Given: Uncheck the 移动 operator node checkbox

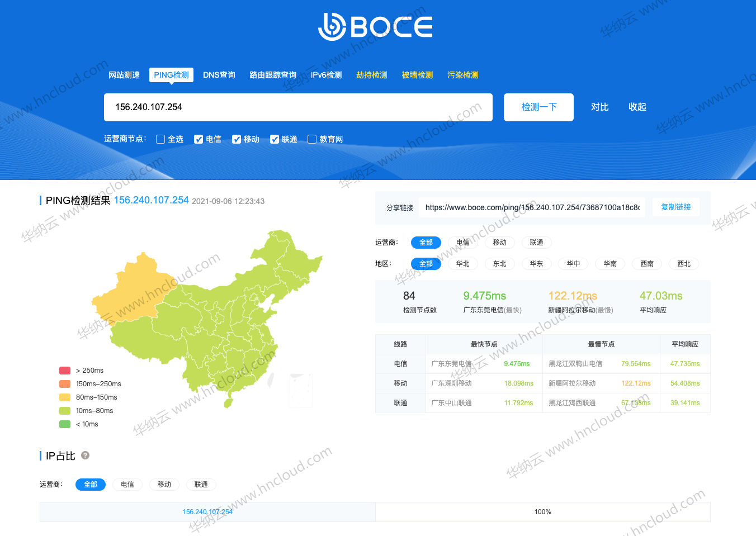Looking at the screenshot, I should tap(237, 139).
